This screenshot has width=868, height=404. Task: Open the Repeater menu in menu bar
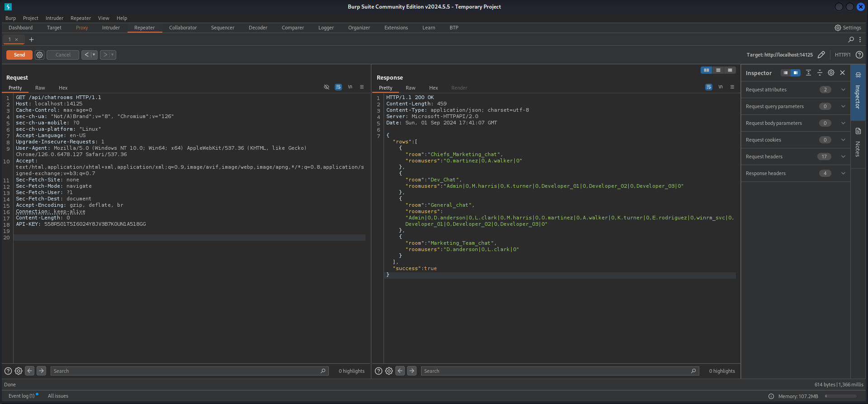click(x=81, y=18)
